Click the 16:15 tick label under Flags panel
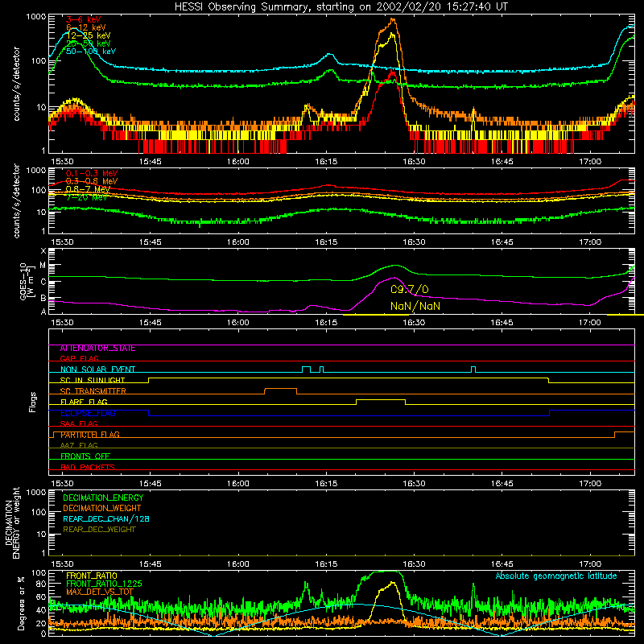 tap(326, 484)
